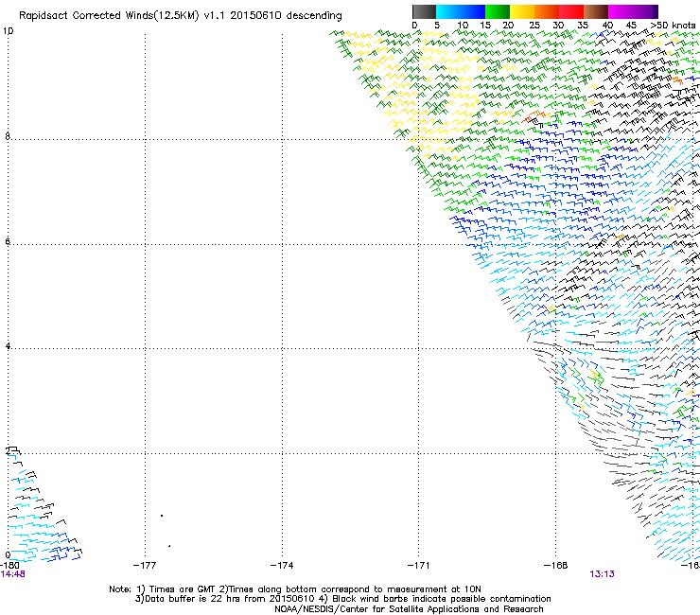Click the latitude '6' axis label

coord(8,241)
